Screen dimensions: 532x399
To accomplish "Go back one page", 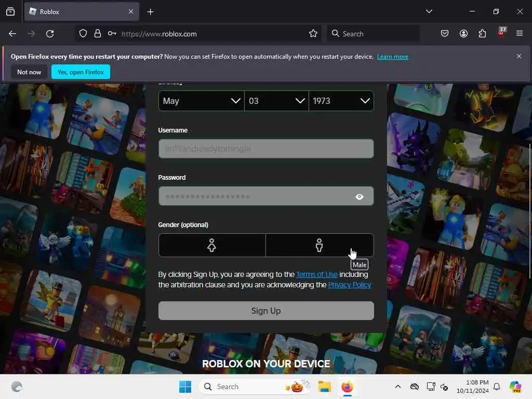I will pyautogui.click(x=12, y=34).
